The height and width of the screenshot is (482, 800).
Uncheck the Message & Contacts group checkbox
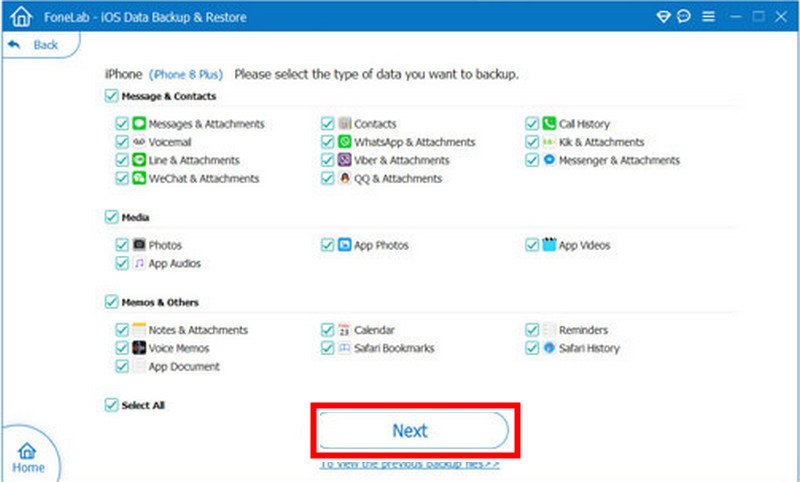pos(111,96)
